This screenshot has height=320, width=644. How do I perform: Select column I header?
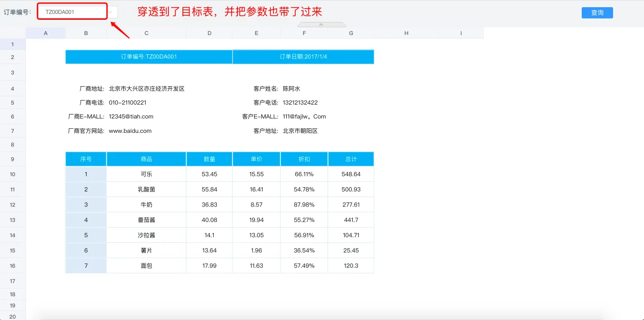tap(461, 33)
